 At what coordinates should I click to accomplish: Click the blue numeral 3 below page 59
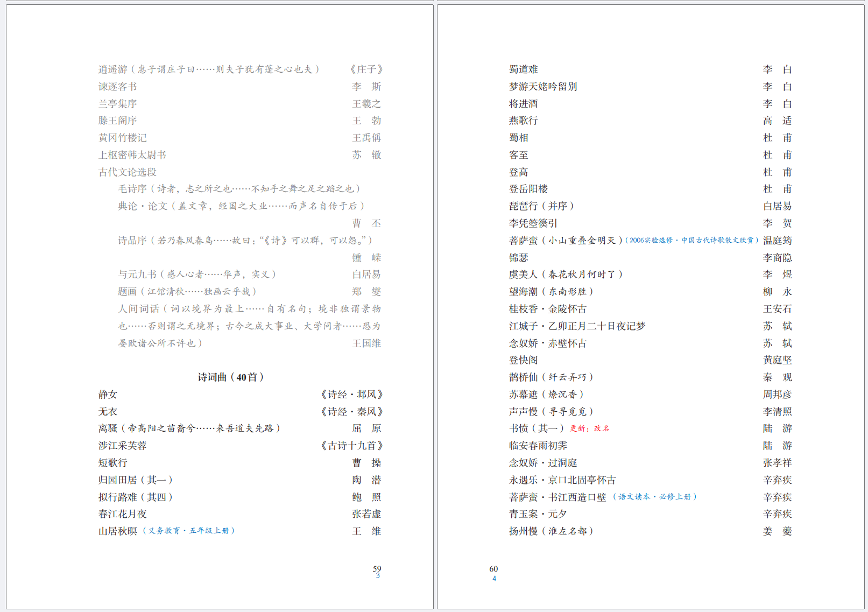[x=378, y=576]
